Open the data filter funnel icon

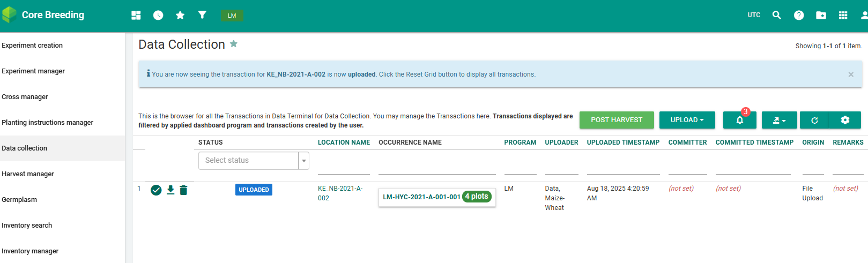202,15
